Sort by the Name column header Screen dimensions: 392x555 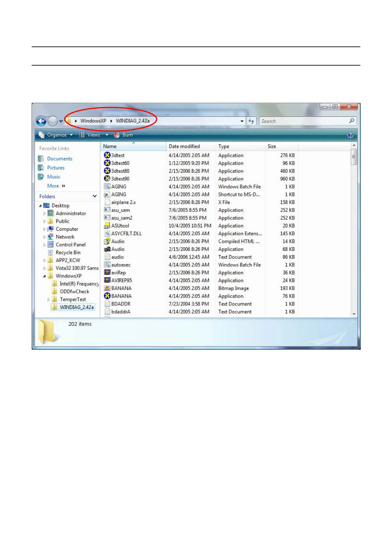pyautogui.click(x=133, y=146)
